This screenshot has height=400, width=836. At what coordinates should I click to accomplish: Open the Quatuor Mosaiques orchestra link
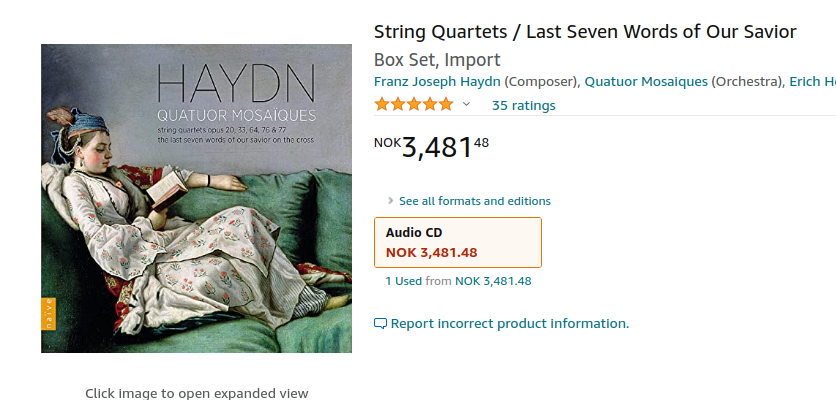point(645,81)
